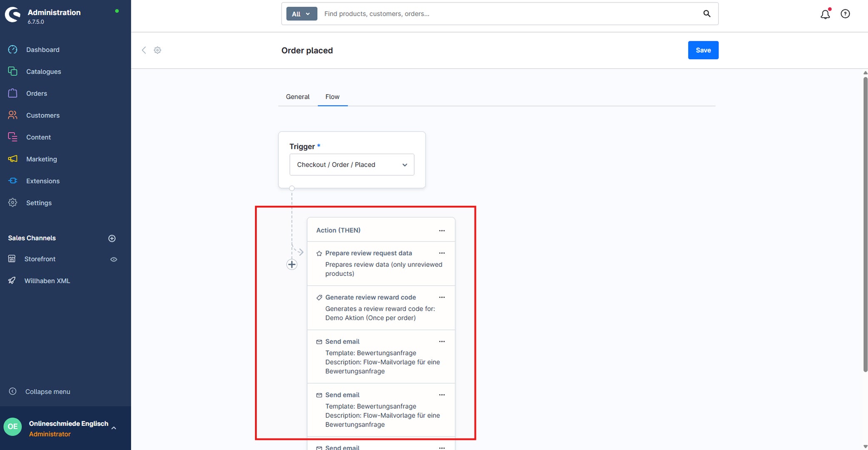The image size is (868, 450).
Task: Toggle Storefront preview eye icon
Action: pyautogui.click(x=114, y=259)
